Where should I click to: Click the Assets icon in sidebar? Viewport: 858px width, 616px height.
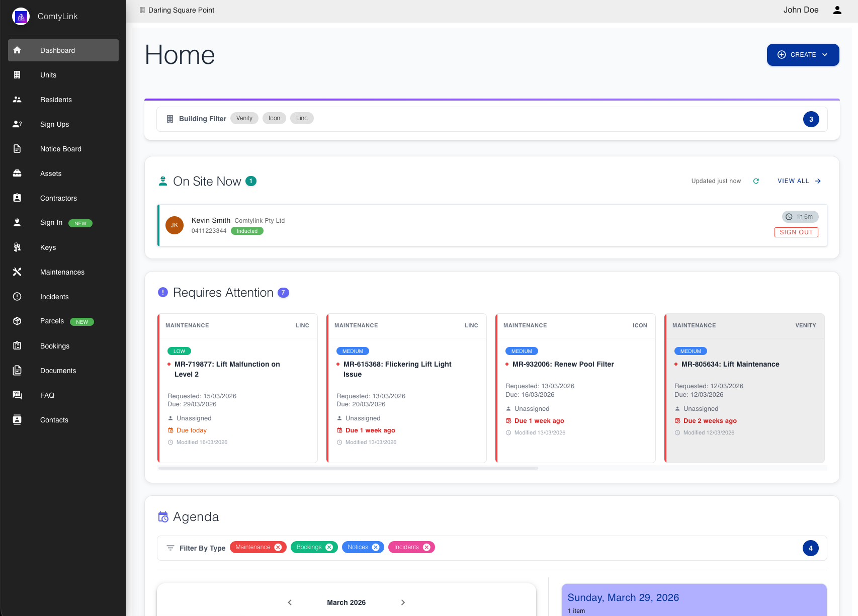coord(17,173)
